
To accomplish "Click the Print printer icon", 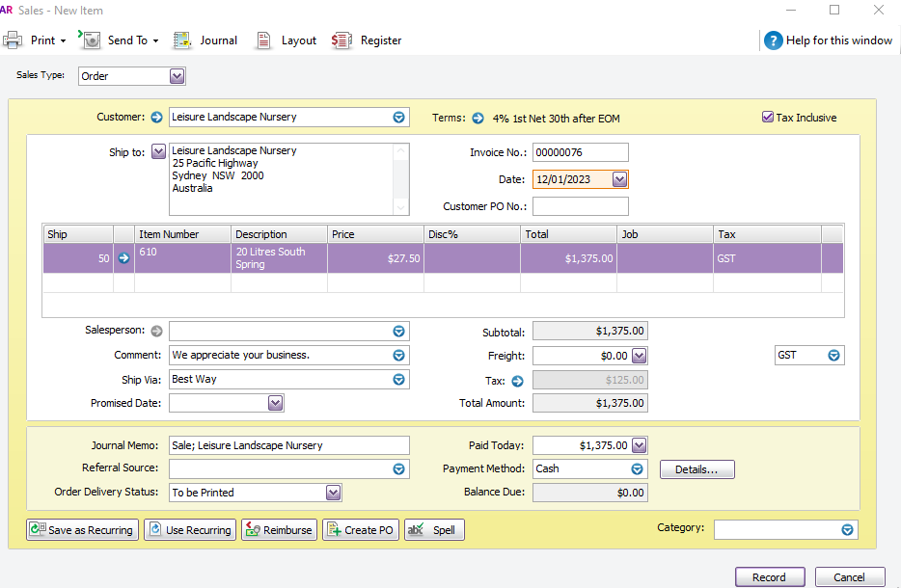I will [x=13, y=40].
